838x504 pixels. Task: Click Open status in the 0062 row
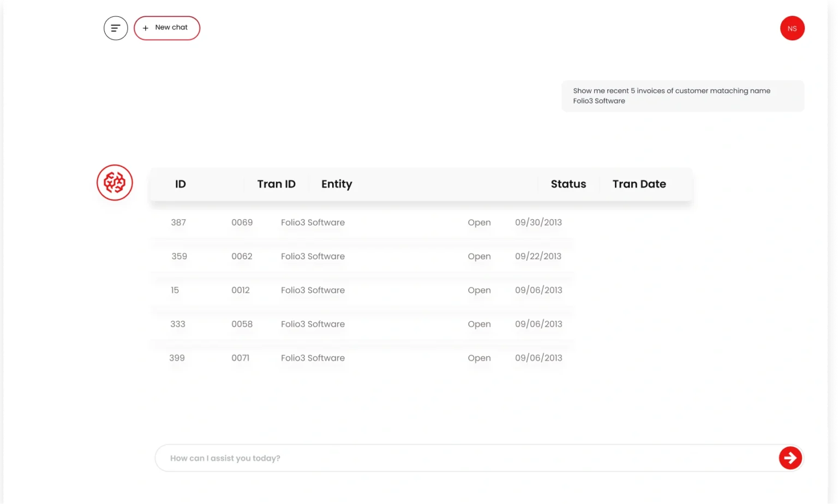tap(479, 257)
